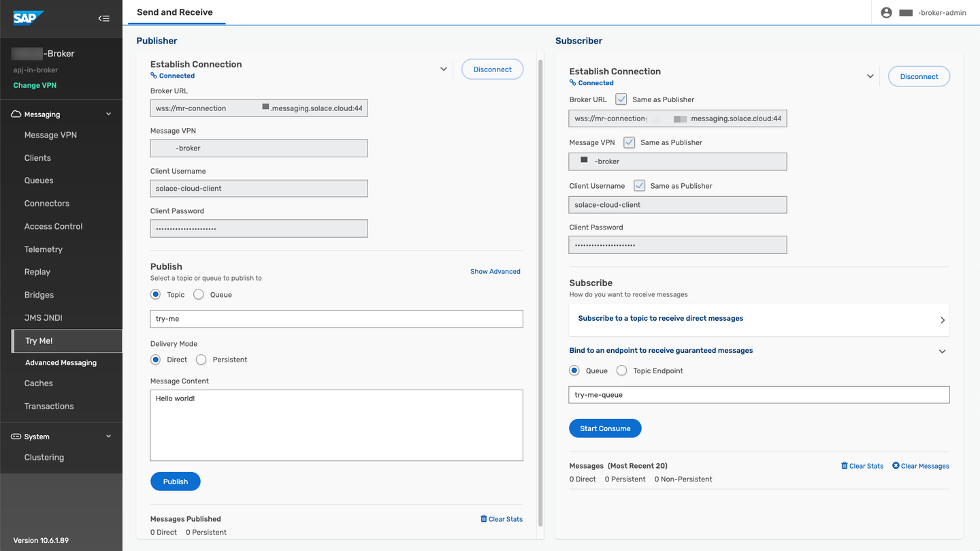Open Clients page
Viewport: 980px width, 551px height.
[x=37, y=158]
